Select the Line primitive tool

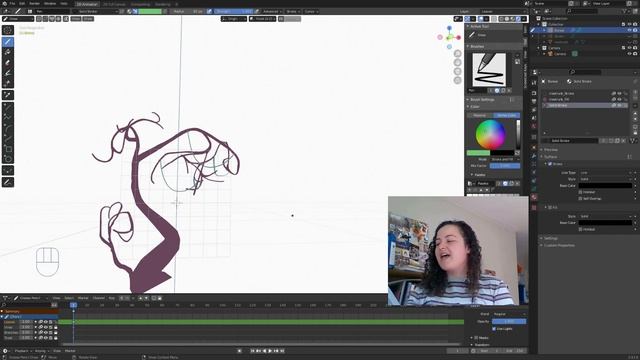click(x=8, y=107)
